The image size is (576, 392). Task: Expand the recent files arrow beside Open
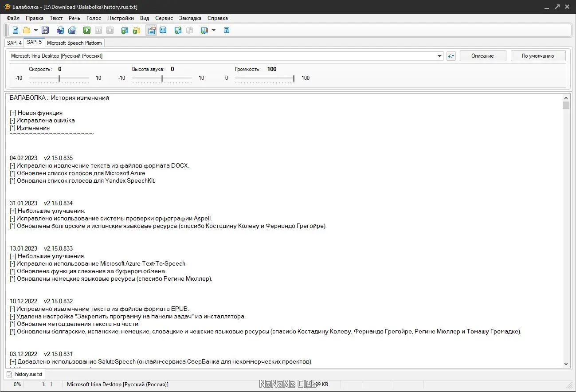(x=36, y=30)
